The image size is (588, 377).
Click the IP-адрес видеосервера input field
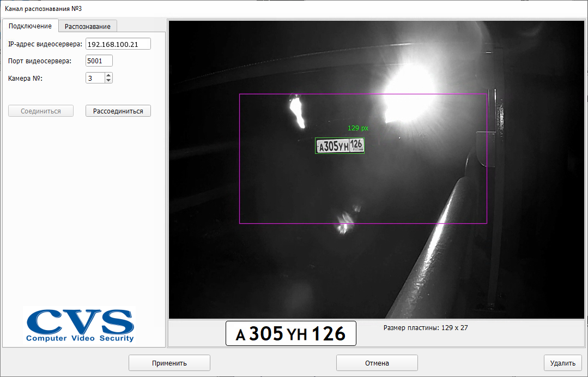[118, 44]
